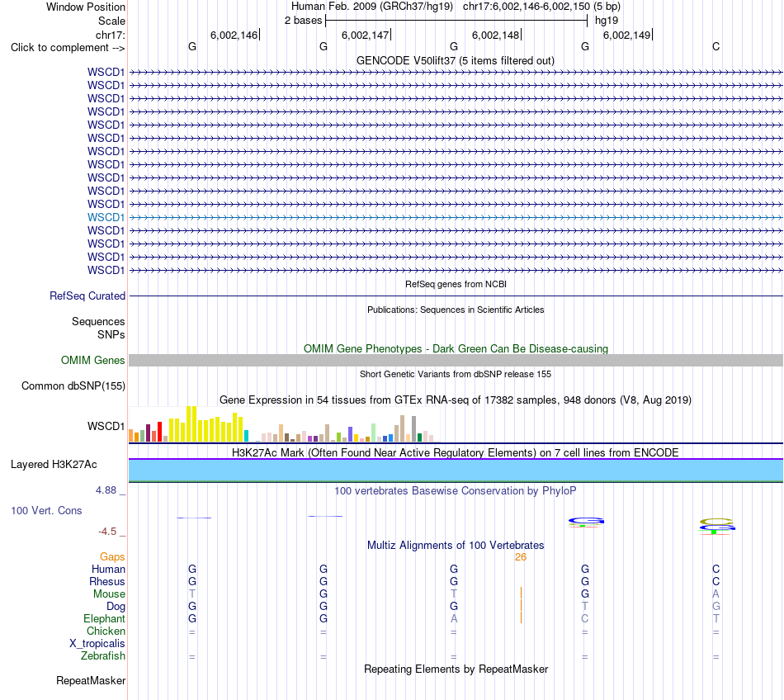This screenshot has width=784, height=700.
Task: Click the 'RepeatMasker' track label
Action: [91, 680]
